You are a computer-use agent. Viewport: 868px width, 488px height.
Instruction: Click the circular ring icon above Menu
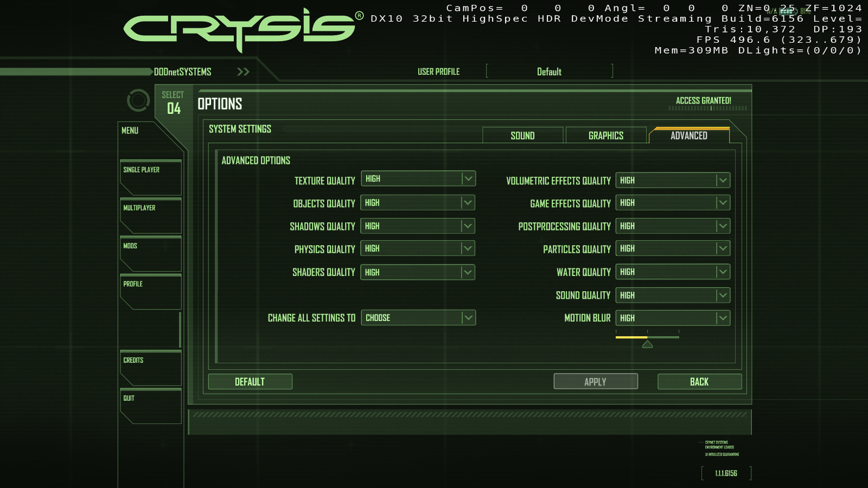pos(138,100)
